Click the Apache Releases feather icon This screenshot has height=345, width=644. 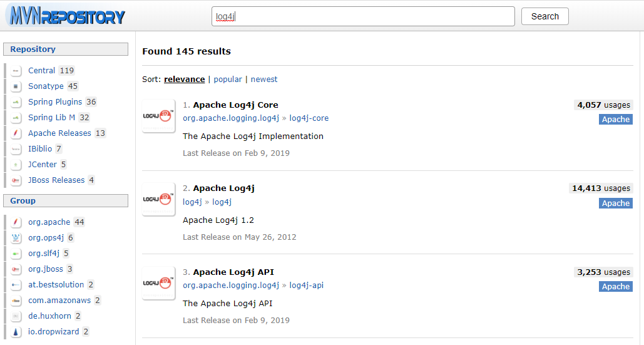pyautogui.click(x=16, y=133)
